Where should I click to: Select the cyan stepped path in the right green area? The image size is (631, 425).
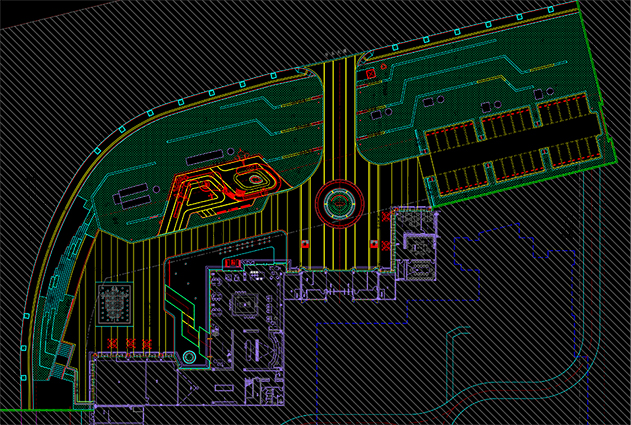470,80
